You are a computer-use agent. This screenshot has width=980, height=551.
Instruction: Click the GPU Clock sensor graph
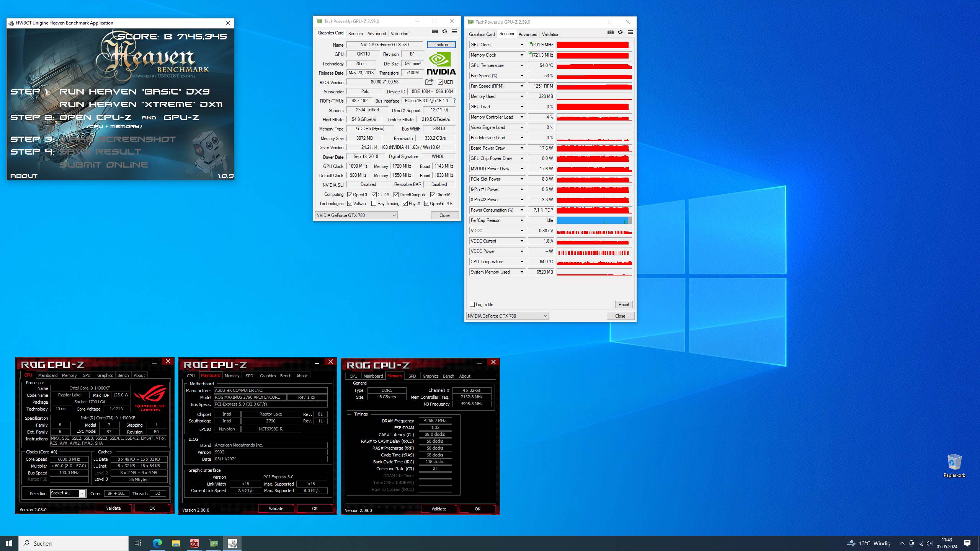click(x=594, y=45)
